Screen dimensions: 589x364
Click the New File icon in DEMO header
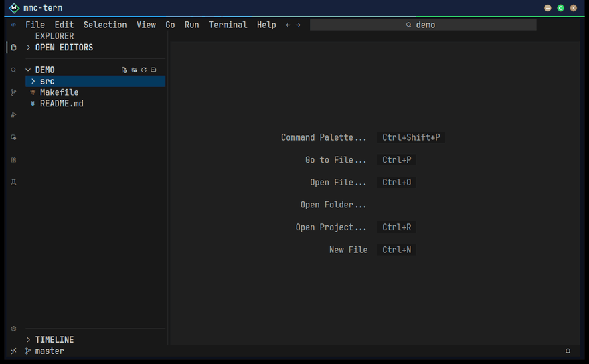(124, 70)
